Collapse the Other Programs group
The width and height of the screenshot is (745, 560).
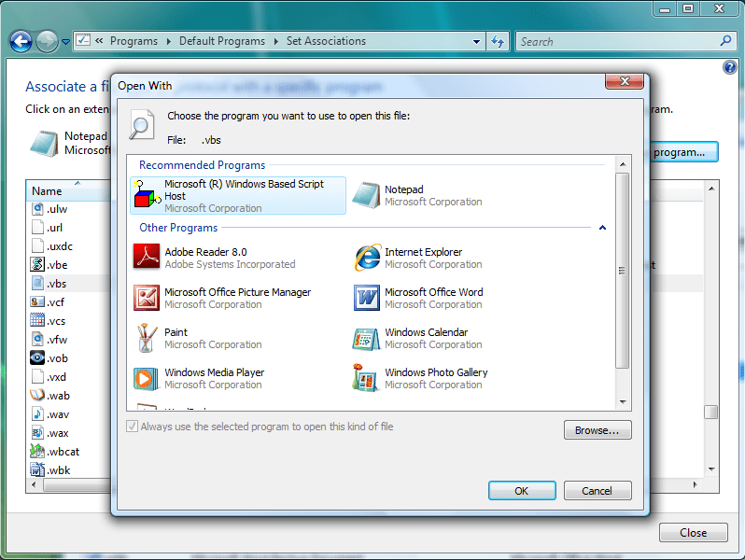(602, 228)
